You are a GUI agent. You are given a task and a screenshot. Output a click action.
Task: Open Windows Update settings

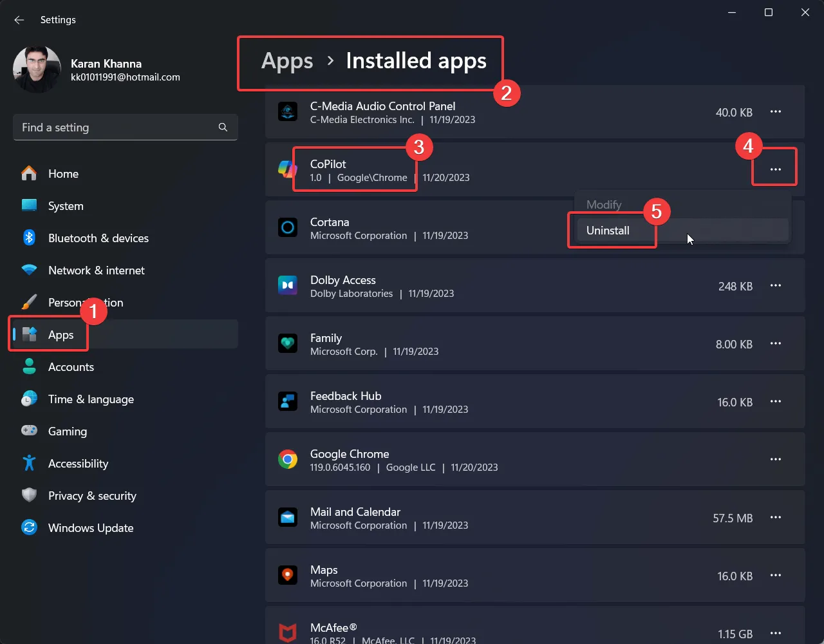click(x=126, y=528)
